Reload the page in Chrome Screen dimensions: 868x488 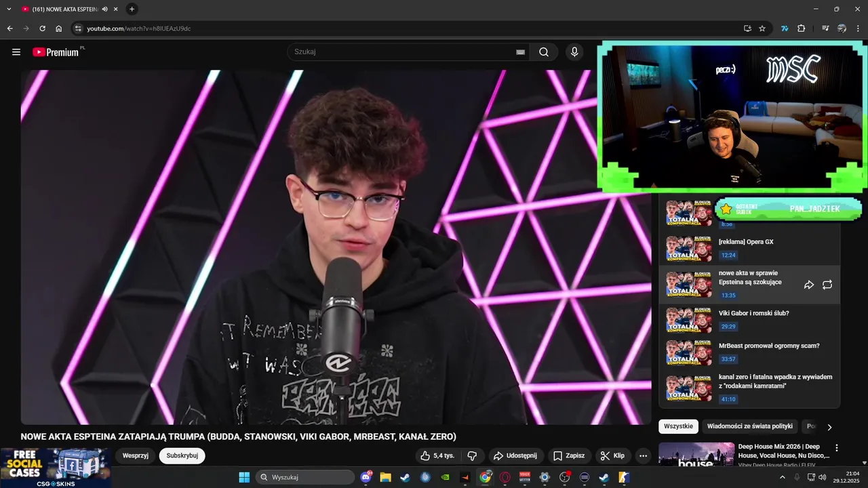42,28
